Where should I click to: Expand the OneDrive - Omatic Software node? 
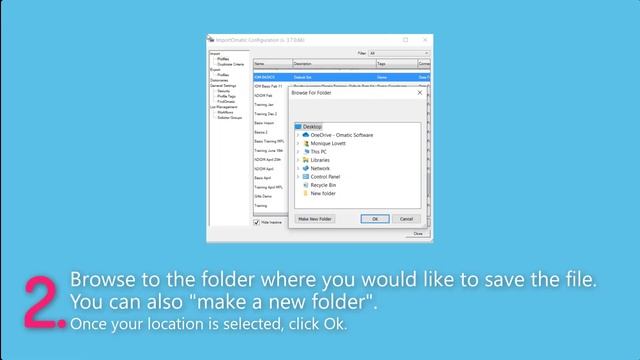298,135
